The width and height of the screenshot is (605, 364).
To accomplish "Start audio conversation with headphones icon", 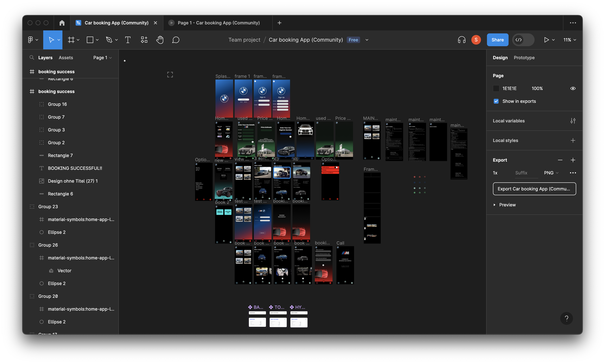I will click(x=462, y=40).
